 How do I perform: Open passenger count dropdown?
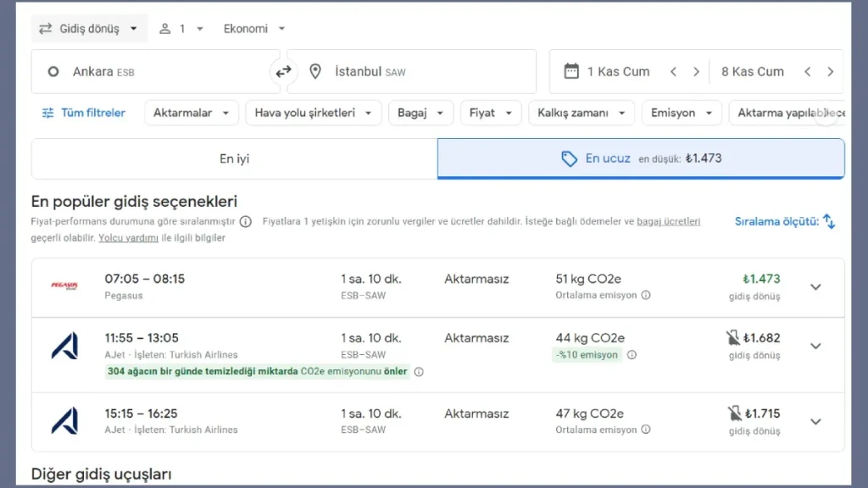click(181, 29)
